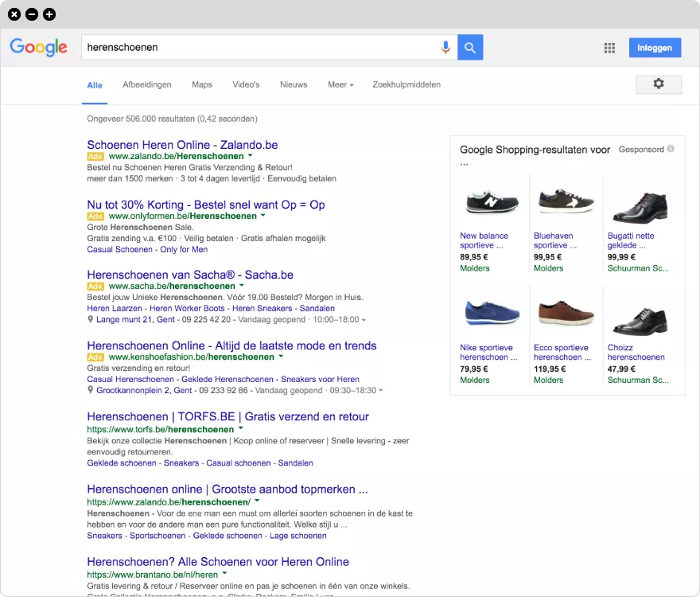The image size is (700, 597).
Task: Open Herenschoenen Online - Altijd de laatste mode link
Action: [x=231, y=345]
